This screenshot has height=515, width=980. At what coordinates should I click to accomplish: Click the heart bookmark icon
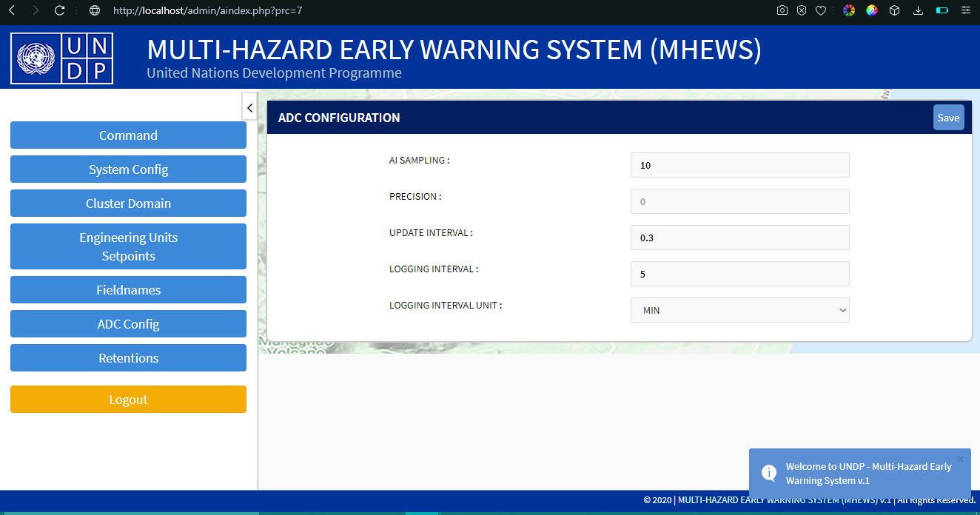click(821, 10)
